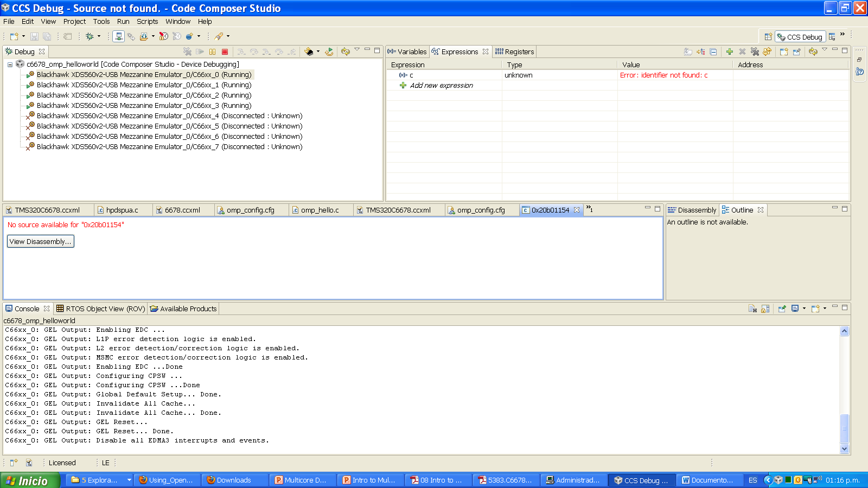868x488 pixels.
Task: Click the Open Perspective icon
Action: (768, 37)
